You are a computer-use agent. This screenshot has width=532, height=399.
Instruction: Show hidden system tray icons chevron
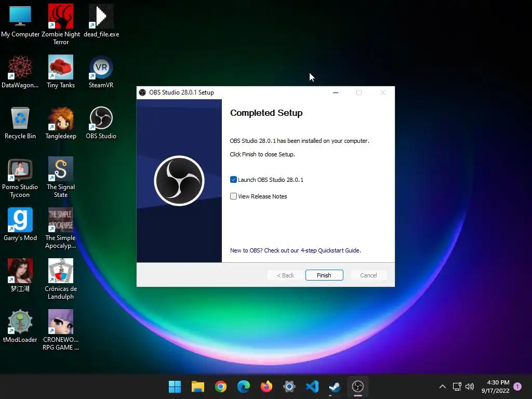pos(443,387)
